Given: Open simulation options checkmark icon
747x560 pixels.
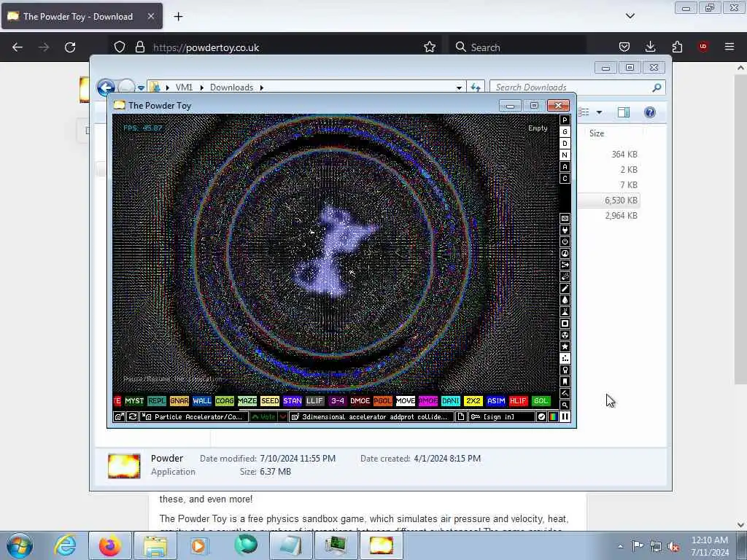Looking at the screenshot, I should [541, 416].
